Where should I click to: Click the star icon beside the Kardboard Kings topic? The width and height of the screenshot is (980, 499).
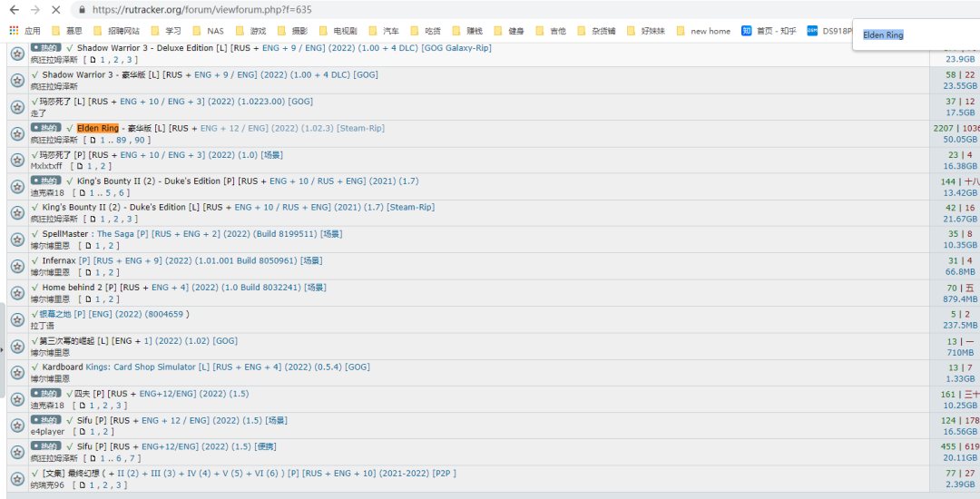tap(17, 372)
